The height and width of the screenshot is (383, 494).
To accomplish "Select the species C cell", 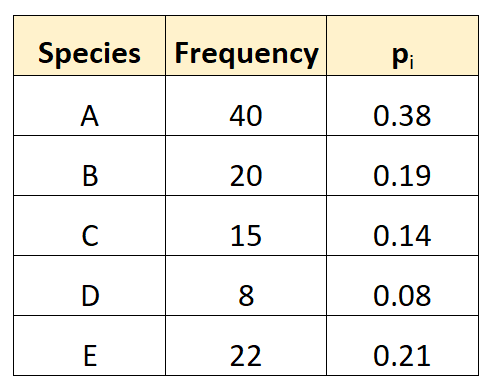I will coord(89,226).
